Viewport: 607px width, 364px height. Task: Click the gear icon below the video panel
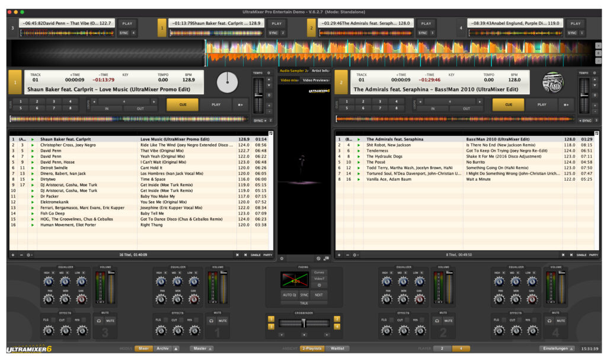[282, 258]
